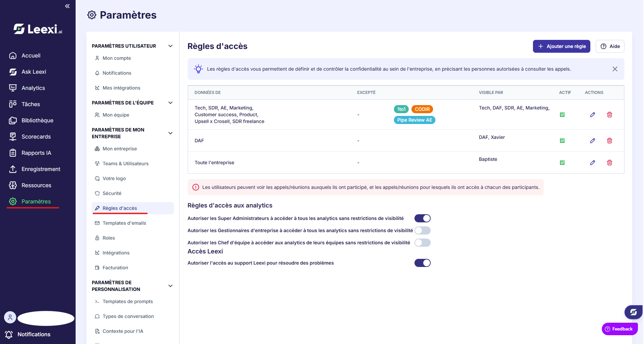Image resolution: width=644 pixels, height=344 pixels.
Task: Collapse Paramètres de personnalisation section
Action: (170, 286)
